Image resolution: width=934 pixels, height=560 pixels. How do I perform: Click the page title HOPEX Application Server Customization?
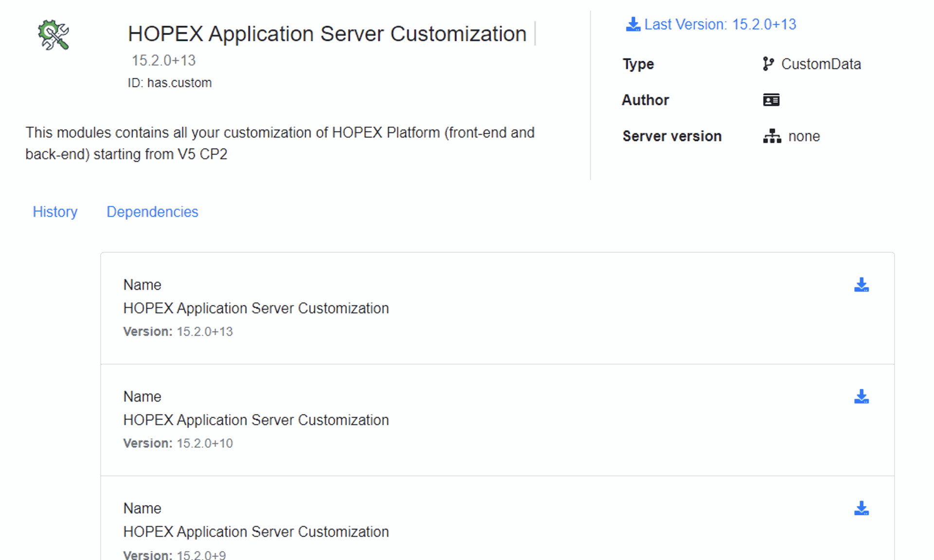[x=327, y=34]
